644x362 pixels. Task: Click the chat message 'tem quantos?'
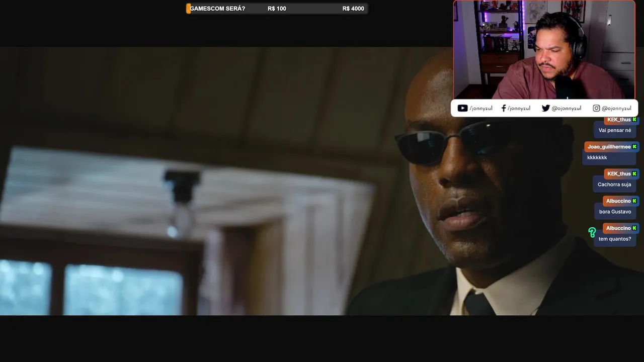(615, 239)
